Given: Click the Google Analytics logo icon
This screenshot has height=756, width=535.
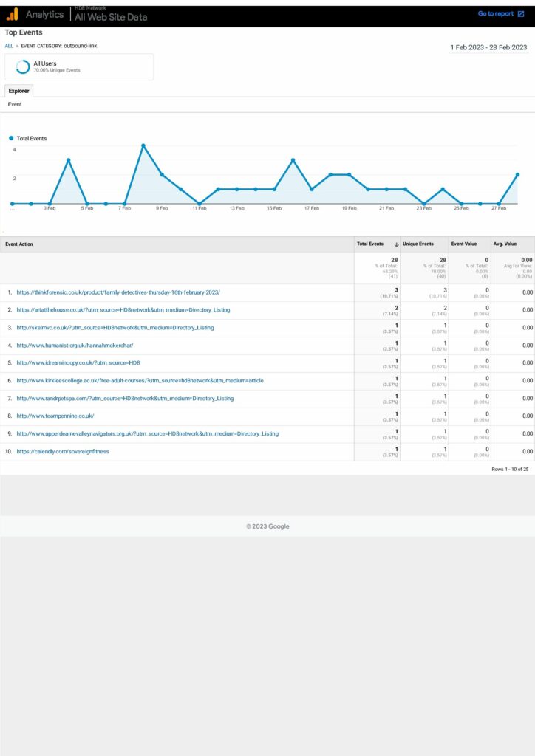Looking at the screenshot, I should tap(13, 15).
